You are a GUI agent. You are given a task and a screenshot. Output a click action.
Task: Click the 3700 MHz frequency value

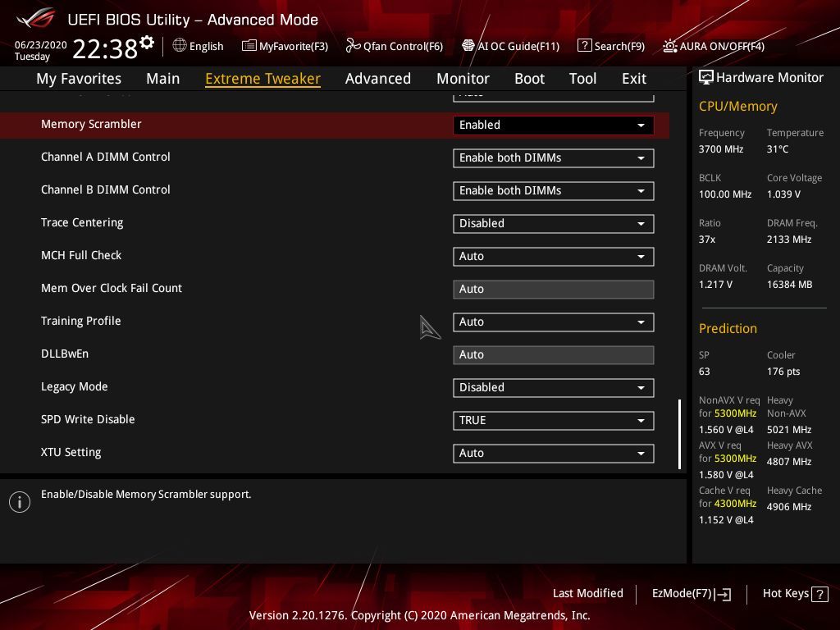[721, 149]
